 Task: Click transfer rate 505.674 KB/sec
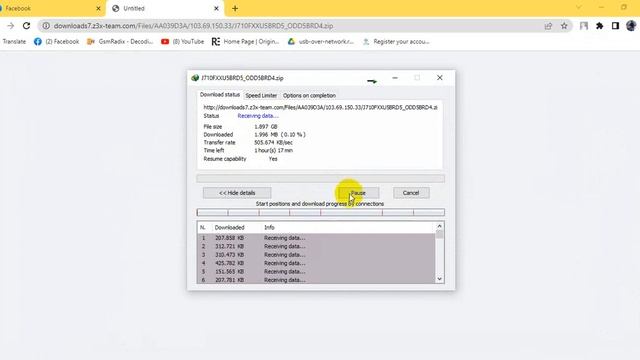coord(273,142)
